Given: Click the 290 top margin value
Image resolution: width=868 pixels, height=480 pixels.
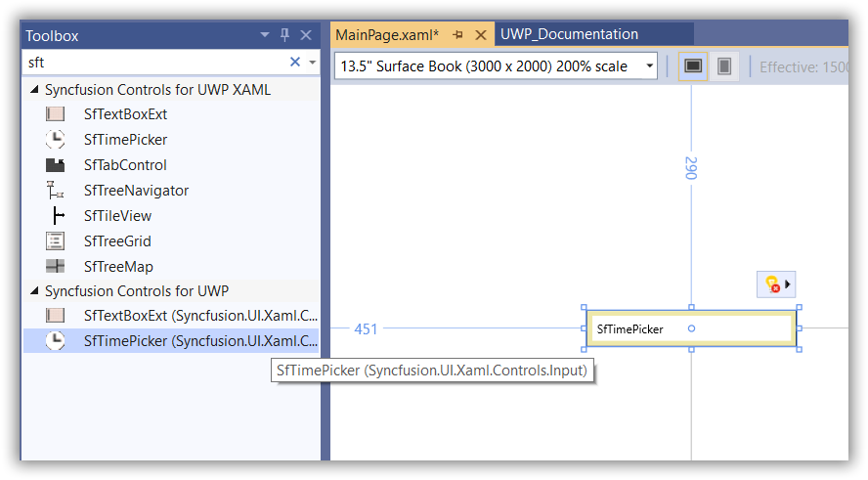Looking at the screenshot, I should (691, 168).
